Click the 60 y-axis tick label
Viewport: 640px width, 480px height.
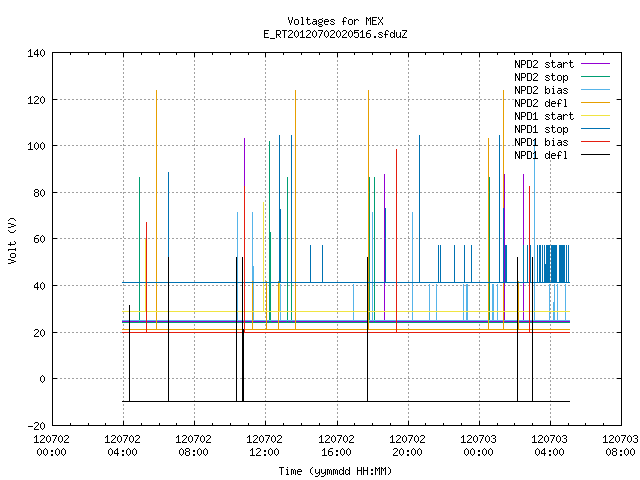[39, 239]
